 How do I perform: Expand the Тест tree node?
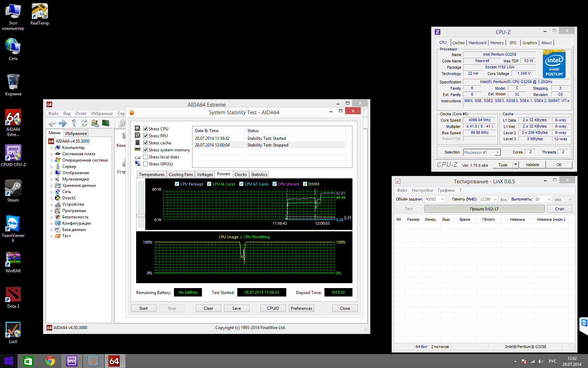[51, 236]
